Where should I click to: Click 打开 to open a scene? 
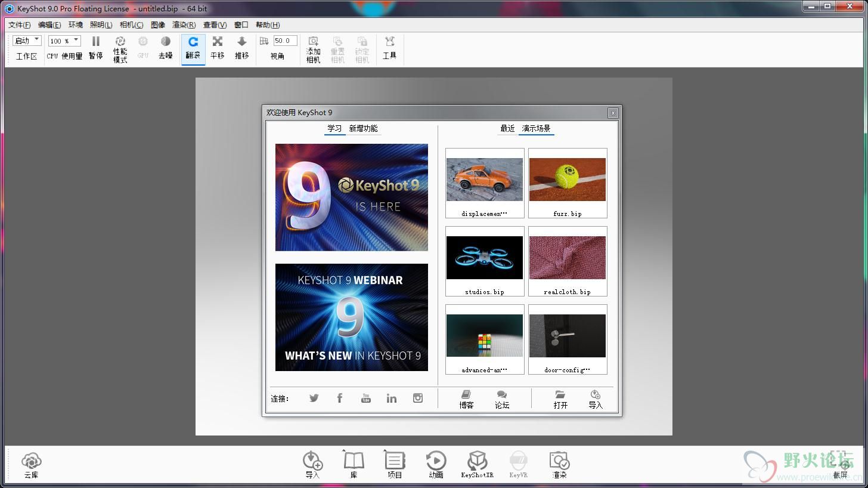[x=560, y=400]
